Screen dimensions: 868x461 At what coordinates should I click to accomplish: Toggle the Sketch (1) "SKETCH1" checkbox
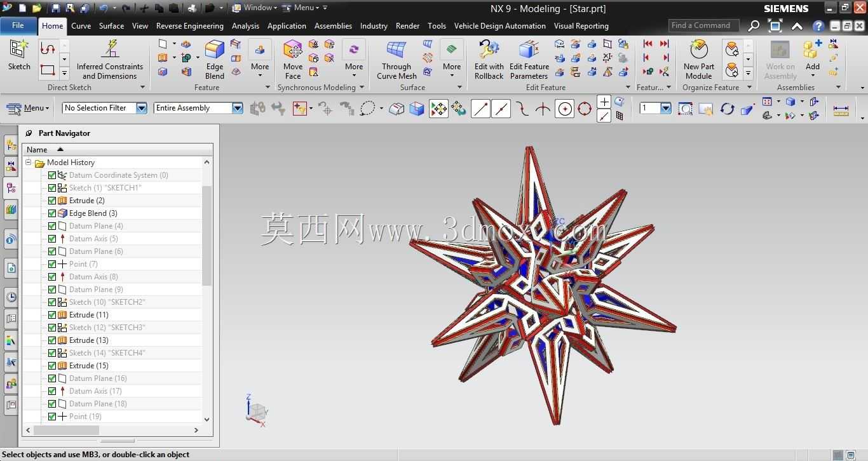(x=52, y=188)
